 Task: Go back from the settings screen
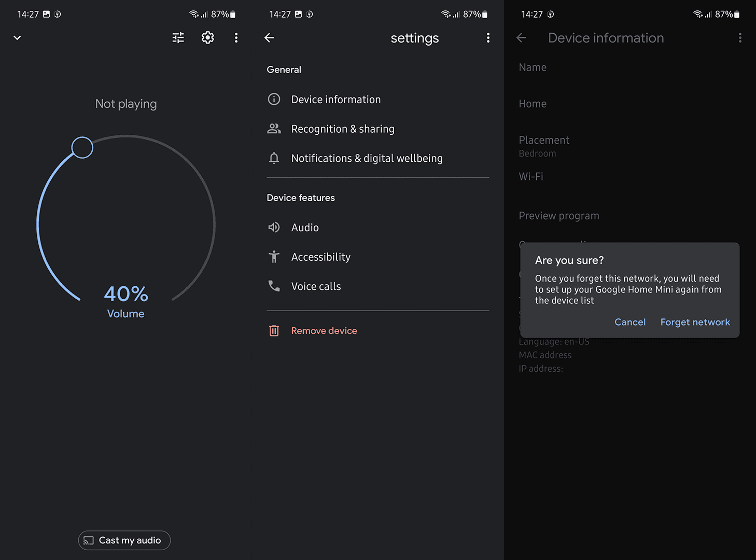pos(269,37)
